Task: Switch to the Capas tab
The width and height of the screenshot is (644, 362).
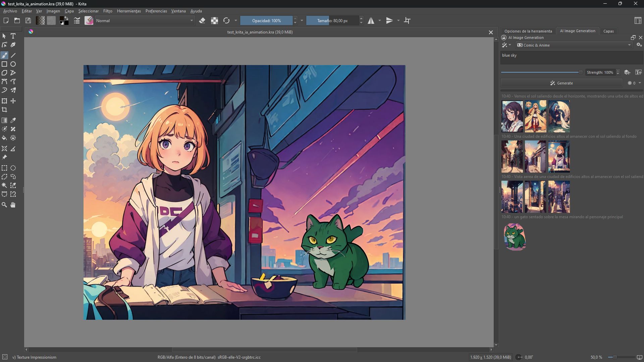Action: pyautogui.click(x=608, y=31)
